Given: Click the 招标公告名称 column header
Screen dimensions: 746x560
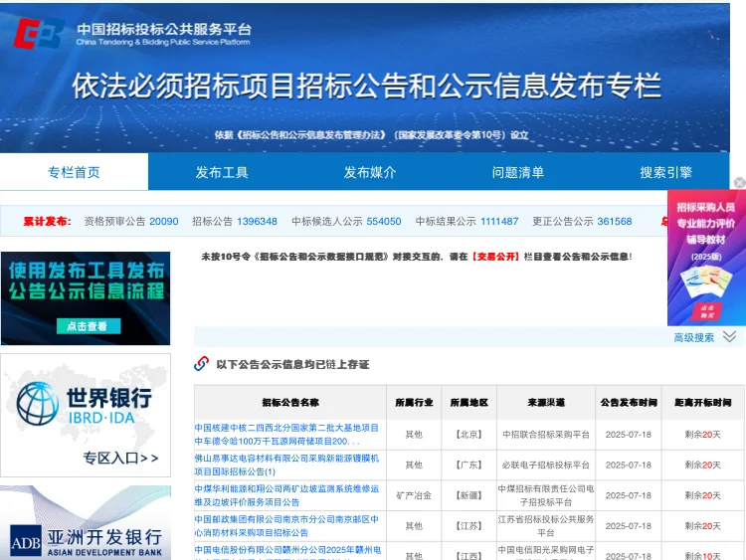Looking at the screenshot, I should pos(290,402).
